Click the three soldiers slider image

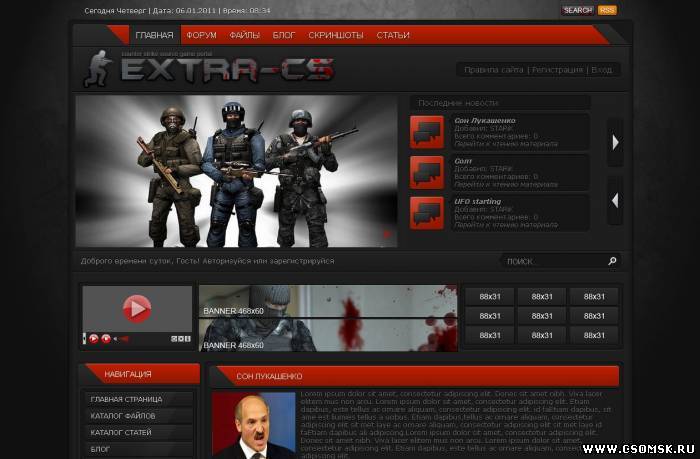click(237, 171)
